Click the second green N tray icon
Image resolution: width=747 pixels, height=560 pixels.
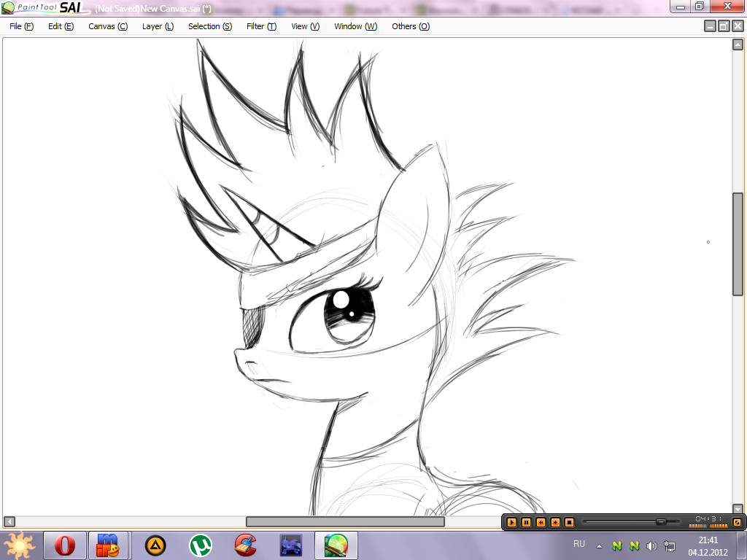tap(634, 545)
